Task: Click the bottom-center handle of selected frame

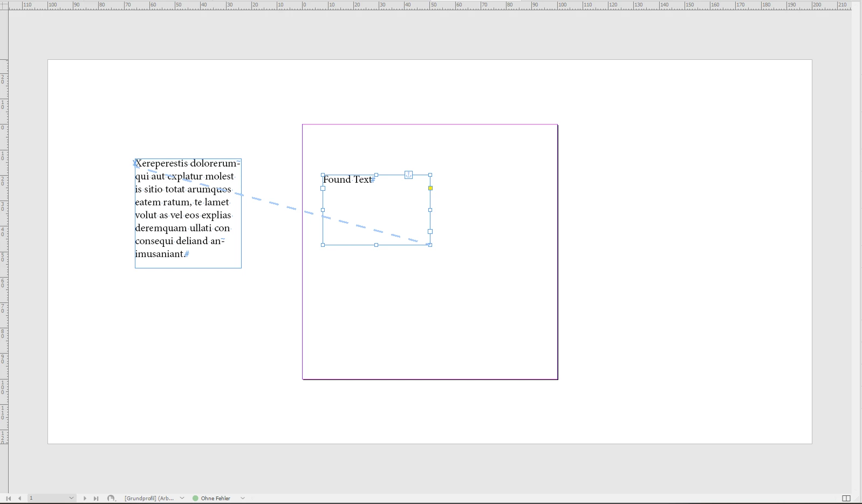Action: pyautogui.click(x=376, y=245)
